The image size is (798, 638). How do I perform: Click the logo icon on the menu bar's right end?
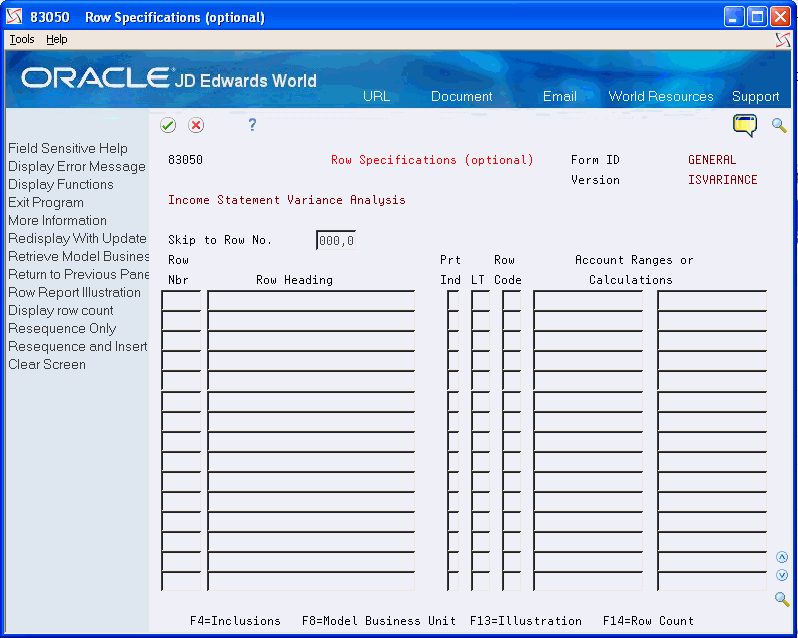783,39
